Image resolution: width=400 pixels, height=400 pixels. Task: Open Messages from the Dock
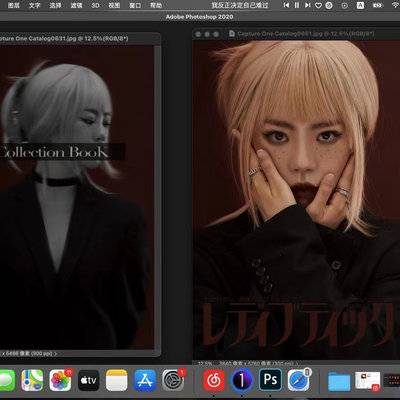tap(7, 380)
